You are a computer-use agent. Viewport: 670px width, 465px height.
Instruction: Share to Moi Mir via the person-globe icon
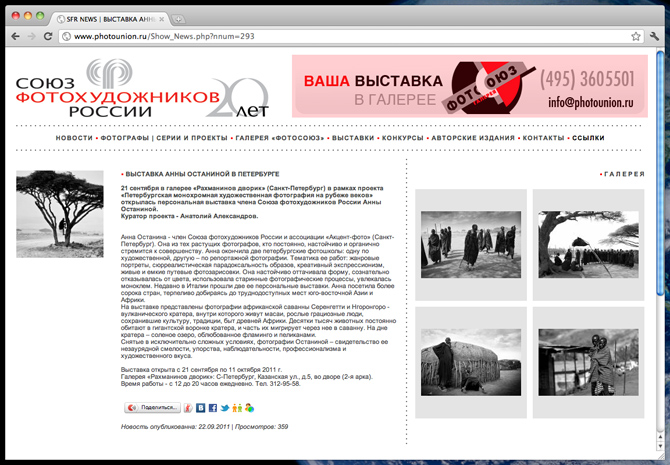click(250, 408)
